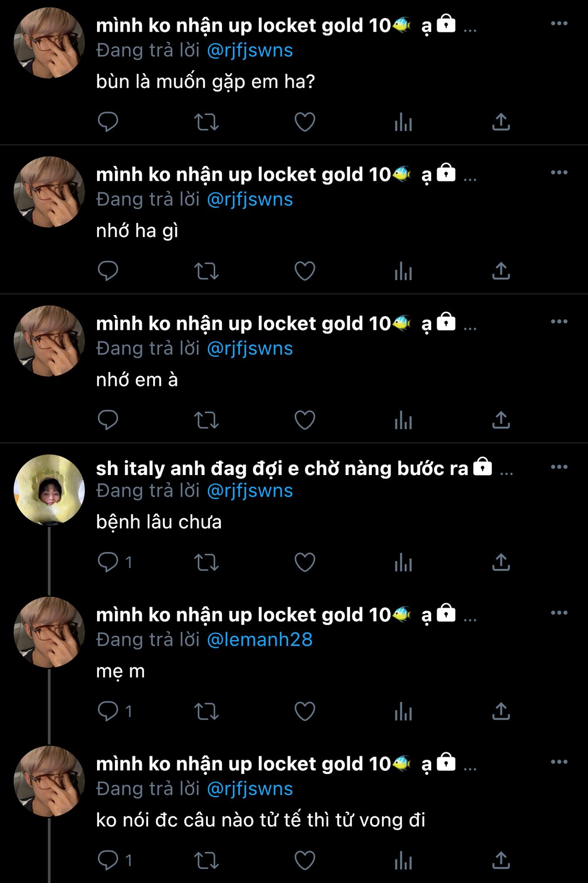588x883 pixels.
Task: Reply to the 'bùn là muốn gặp em ha?' tweet
Action: 108,122
